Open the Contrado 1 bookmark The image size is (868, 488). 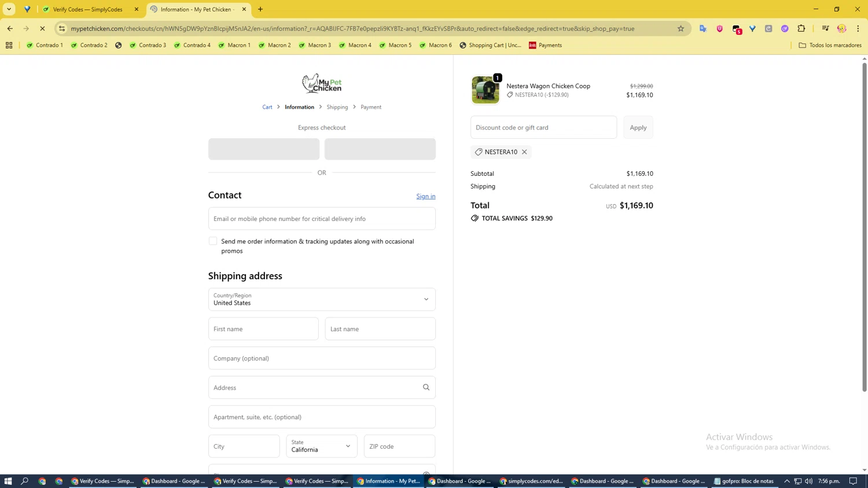click(x=45, y=45)
